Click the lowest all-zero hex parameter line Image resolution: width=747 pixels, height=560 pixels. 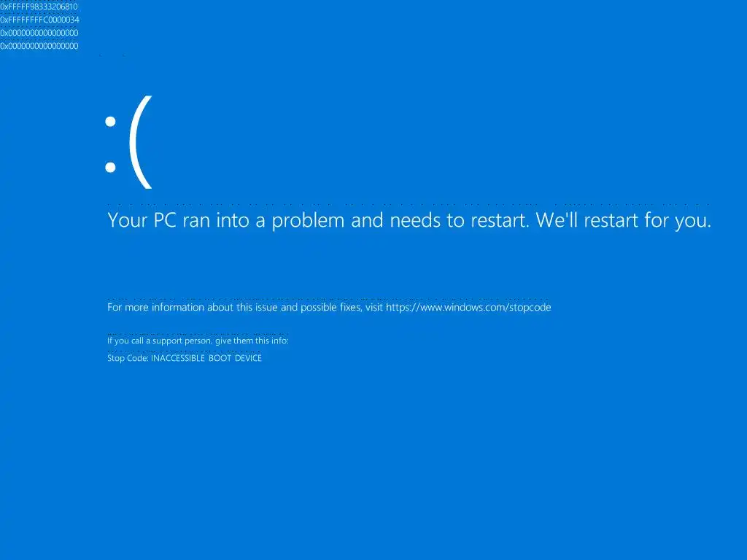39,46
